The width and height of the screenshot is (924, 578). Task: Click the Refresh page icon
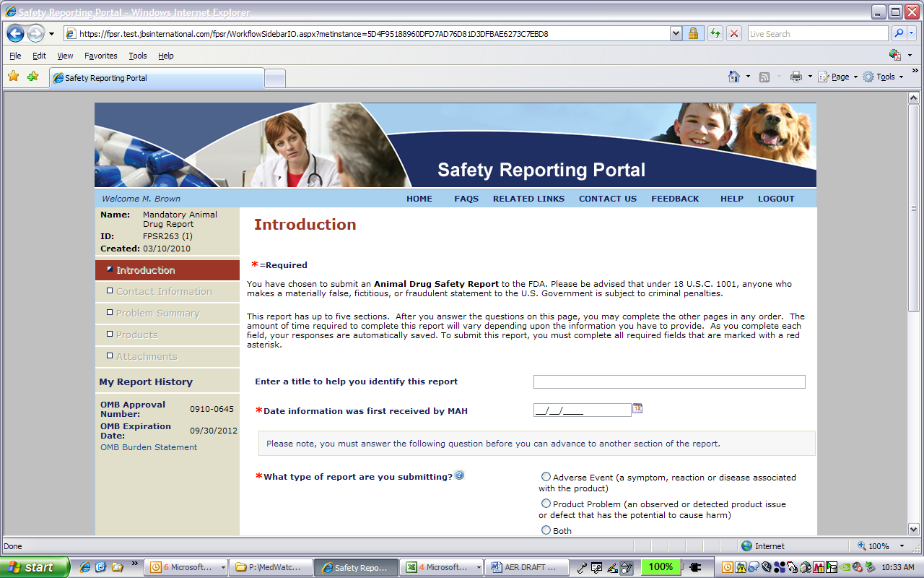715,34
